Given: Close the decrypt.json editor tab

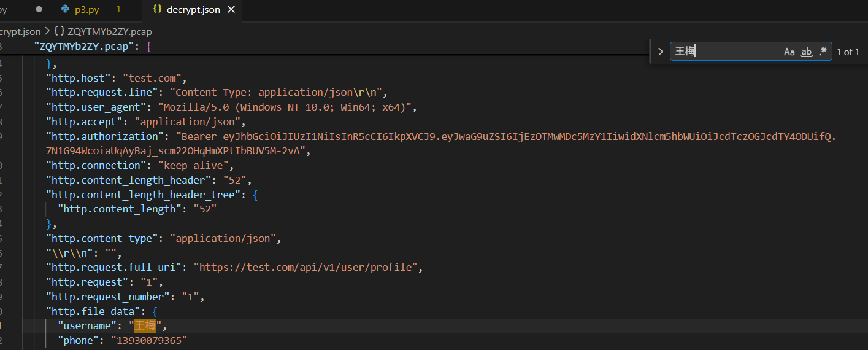Looking at the screenshot, I should [x=231, y=10].
